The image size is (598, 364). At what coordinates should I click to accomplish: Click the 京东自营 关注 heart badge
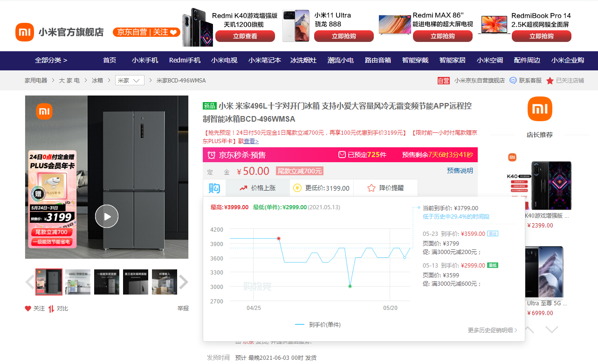tap(146, 32)
